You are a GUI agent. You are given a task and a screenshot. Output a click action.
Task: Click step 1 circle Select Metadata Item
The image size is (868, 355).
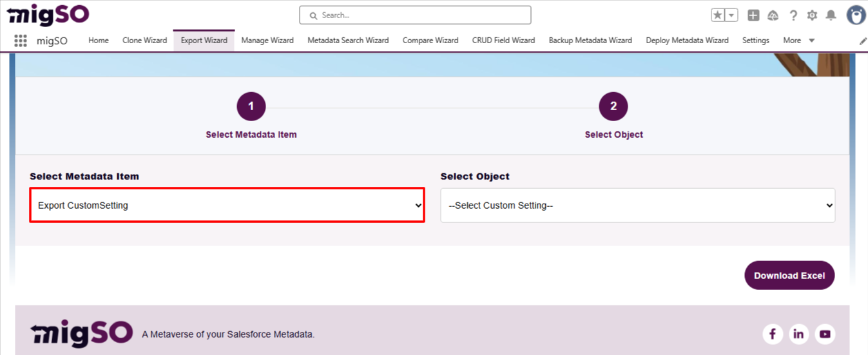click(x=251, y=106)
